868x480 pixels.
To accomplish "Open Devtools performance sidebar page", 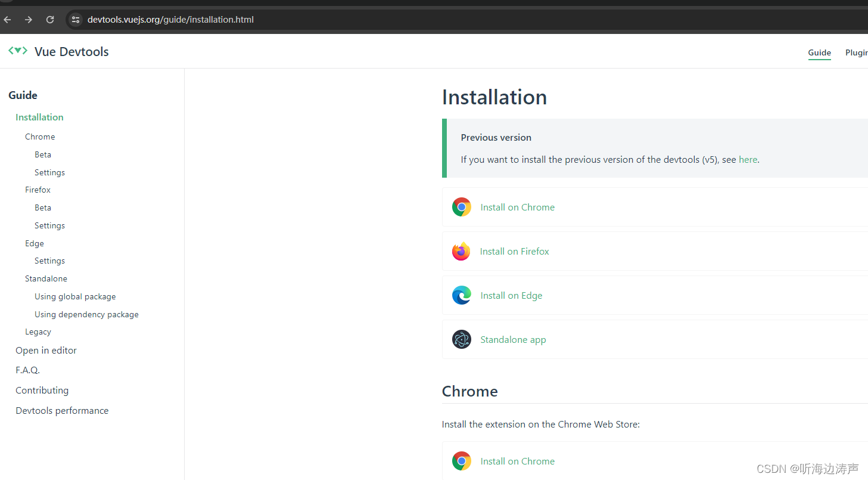I will click(62, 410).
